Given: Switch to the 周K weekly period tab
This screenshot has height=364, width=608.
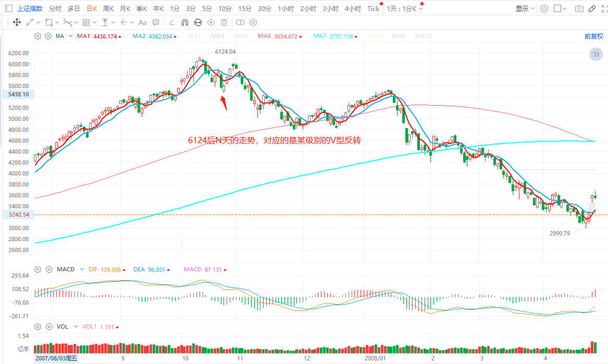Looking at the screenshot, I should click(x=108, y=8).
